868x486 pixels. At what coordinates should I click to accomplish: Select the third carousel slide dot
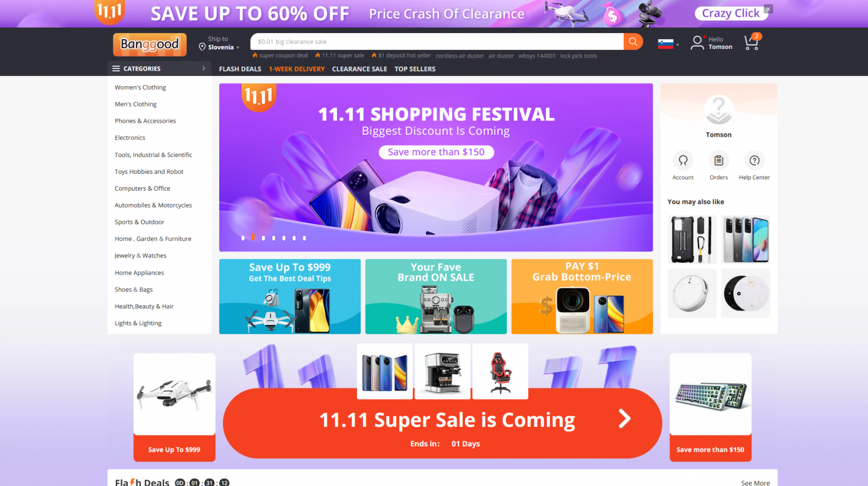(x=263, y=238)
